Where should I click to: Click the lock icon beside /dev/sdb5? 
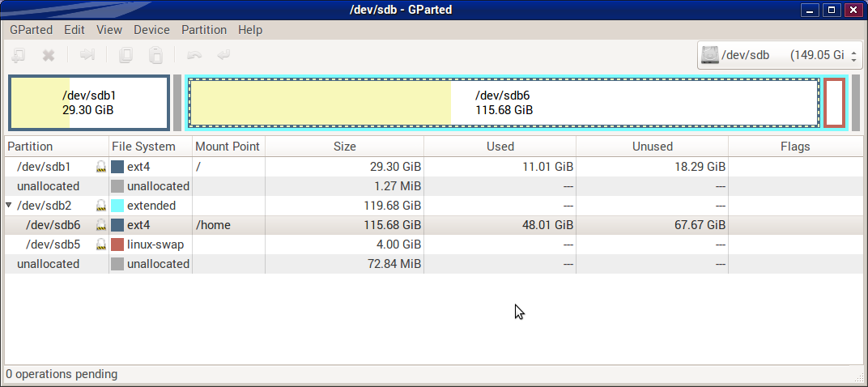[x=101, y=245]
